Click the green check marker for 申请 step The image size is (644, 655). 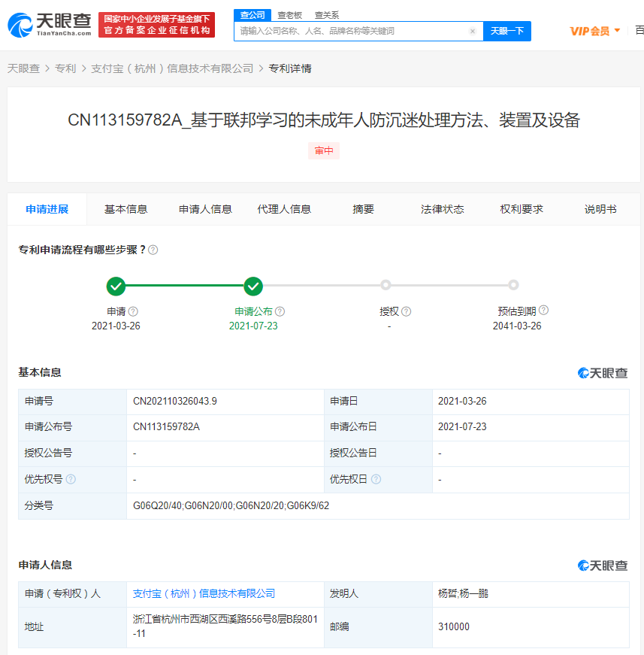click(116, 287)
